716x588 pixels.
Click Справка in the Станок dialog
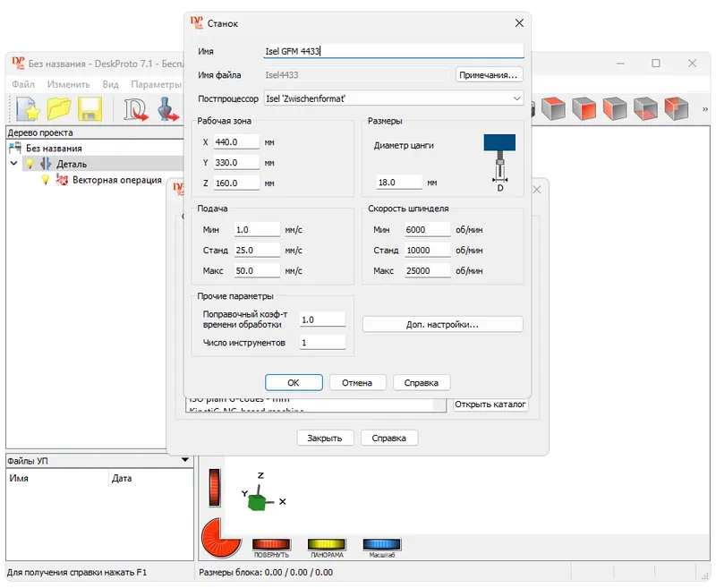point(422,382)
